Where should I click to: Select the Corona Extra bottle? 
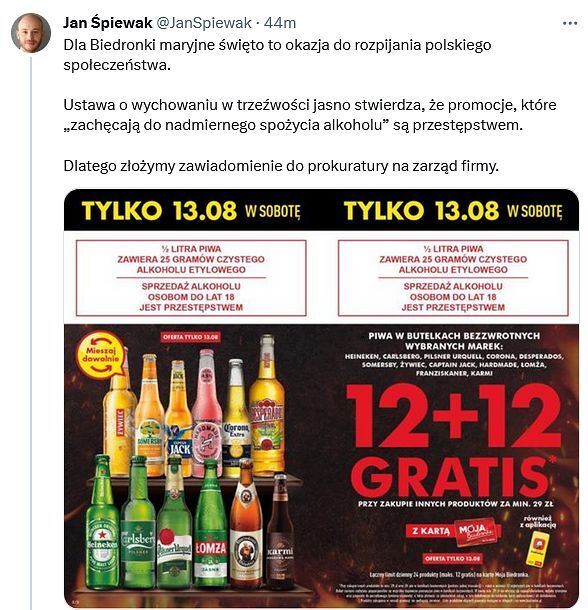click(236, 418)
